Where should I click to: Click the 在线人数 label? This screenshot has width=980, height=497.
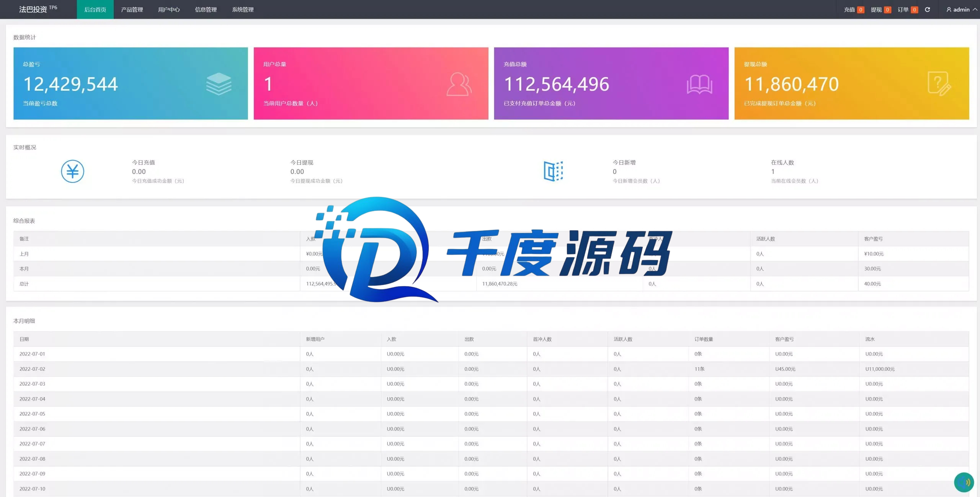(782, 163)
